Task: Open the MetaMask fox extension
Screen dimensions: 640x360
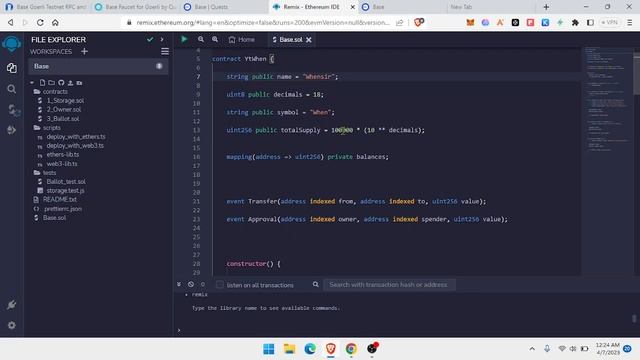Action: 470,22
